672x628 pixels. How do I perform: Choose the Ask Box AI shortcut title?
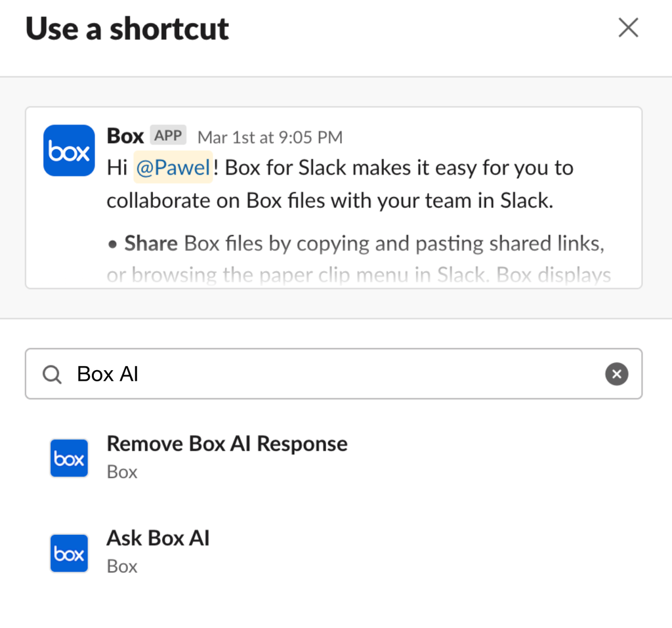(x=157, y=538)
